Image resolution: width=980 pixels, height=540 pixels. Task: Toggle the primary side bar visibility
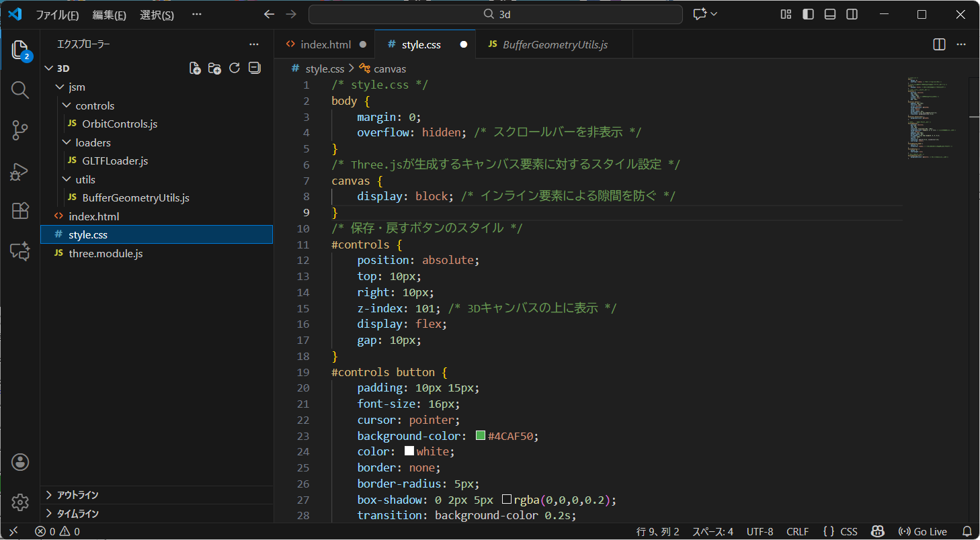point(808,13)
